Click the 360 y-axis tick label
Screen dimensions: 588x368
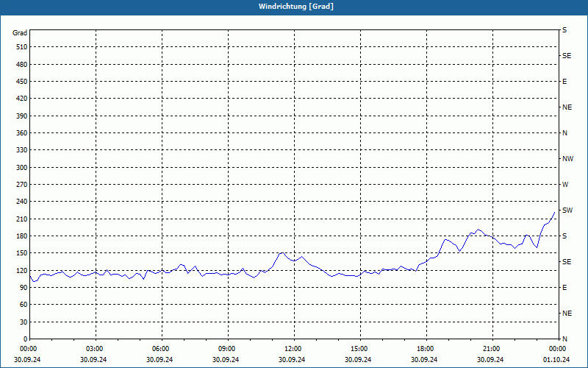(x=22, y=133)
